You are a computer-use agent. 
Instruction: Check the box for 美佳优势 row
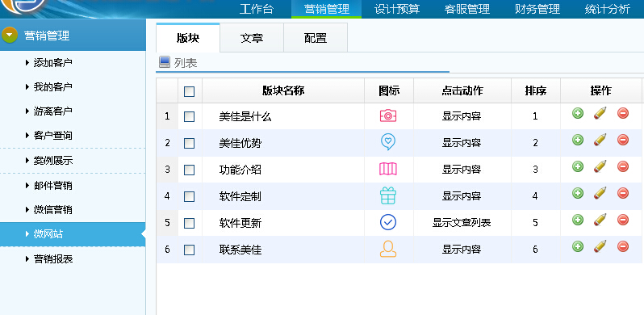tap(190, 143)
